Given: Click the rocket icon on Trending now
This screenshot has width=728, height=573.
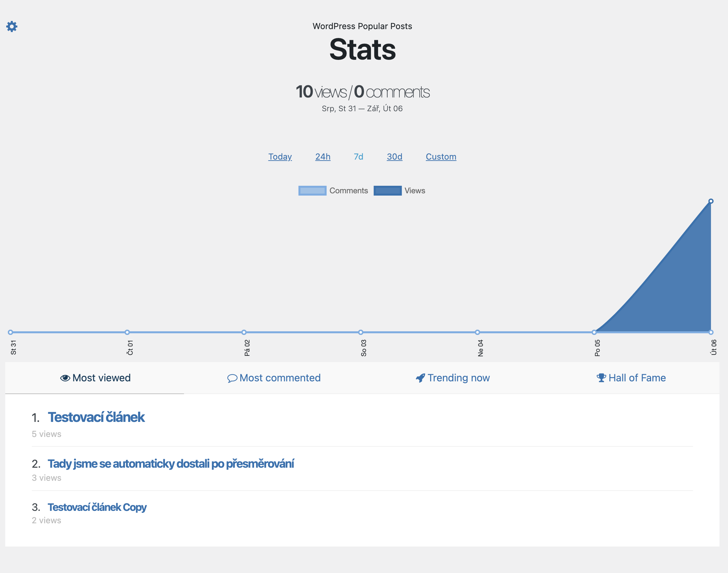Looking at the screenshot, I should [420, 378].
